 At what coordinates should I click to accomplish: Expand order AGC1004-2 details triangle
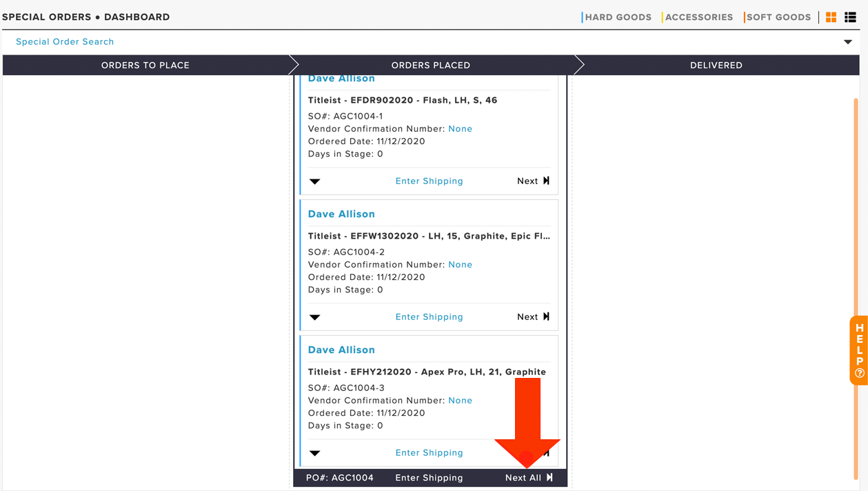point(315,317)
